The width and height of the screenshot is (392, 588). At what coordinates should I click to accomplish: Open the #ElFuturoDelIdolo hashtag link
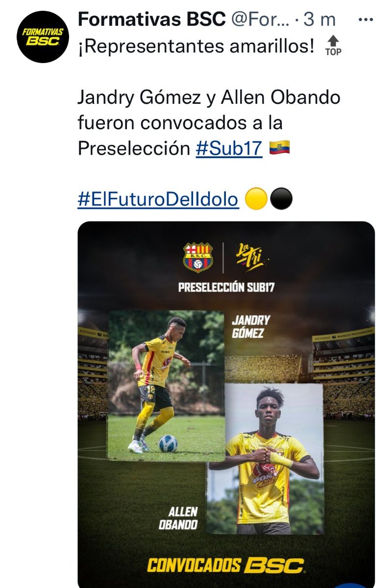[158, 199]
